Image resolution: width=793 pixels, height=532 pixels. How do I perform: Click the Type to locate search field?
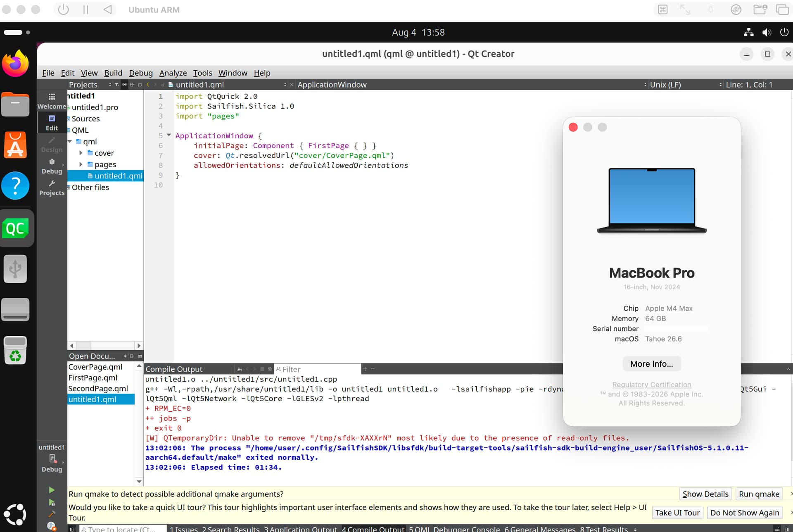click(x=123, y=529)
